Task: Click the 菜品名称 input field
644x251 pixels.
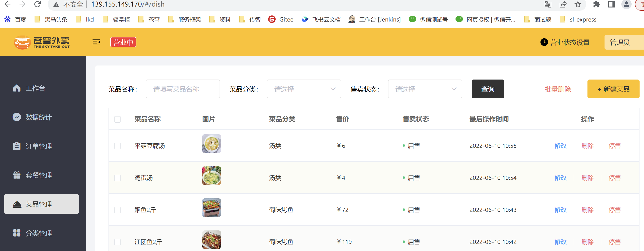Action: point(183,89)
